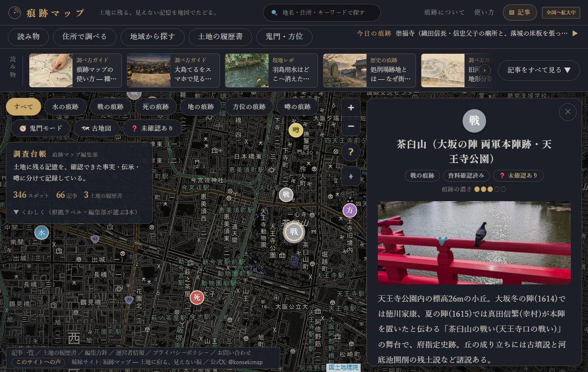
Task: Open article card 痕跡マップの使い方
Action: 75,70
